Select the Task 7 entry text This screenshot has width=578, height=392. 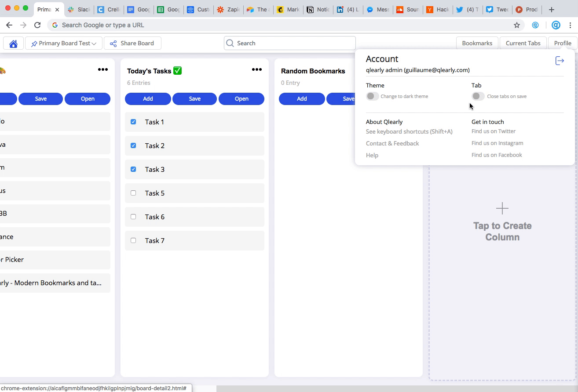(x=154, y=240)
